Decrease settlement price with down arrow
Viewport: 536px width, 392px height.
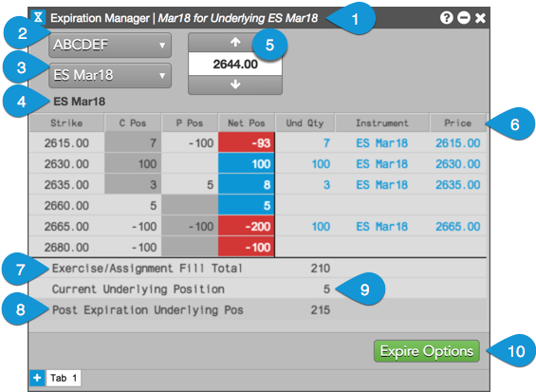tap(235, 84)
